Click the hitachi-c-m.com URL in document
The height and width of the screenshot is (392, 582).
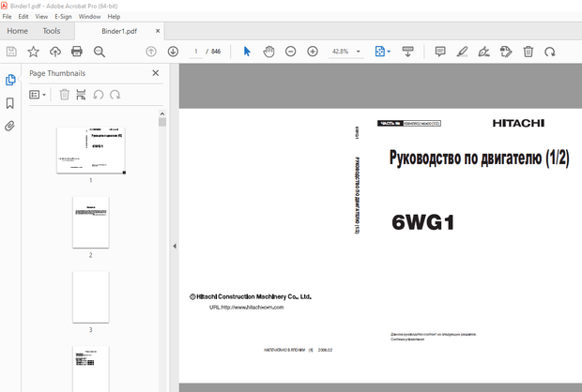click(247, 307)
